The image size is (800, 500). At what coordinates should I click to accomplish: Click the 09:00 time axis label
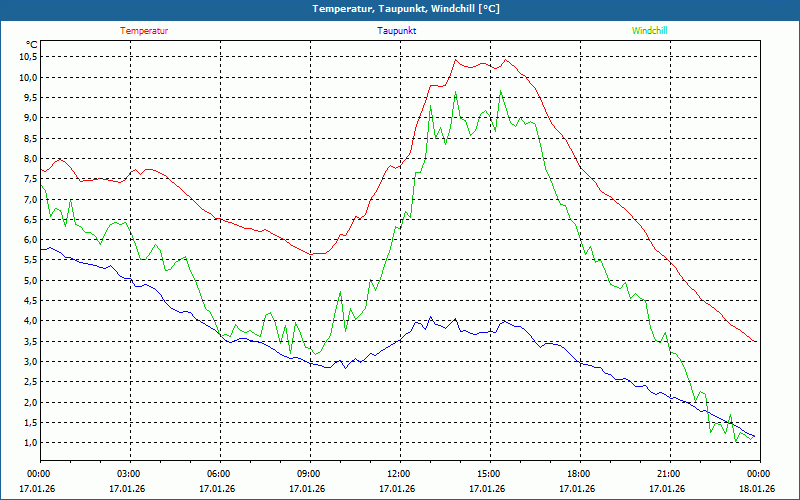308,474
